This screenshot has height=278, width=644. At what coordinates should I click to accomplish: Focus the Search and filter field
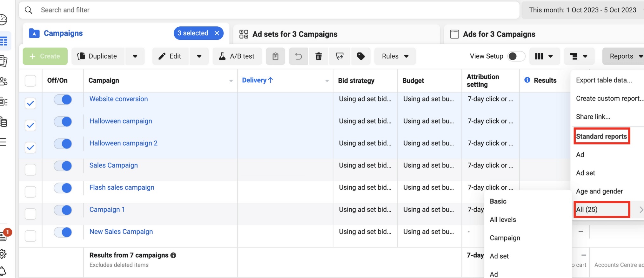click(269, 10)
